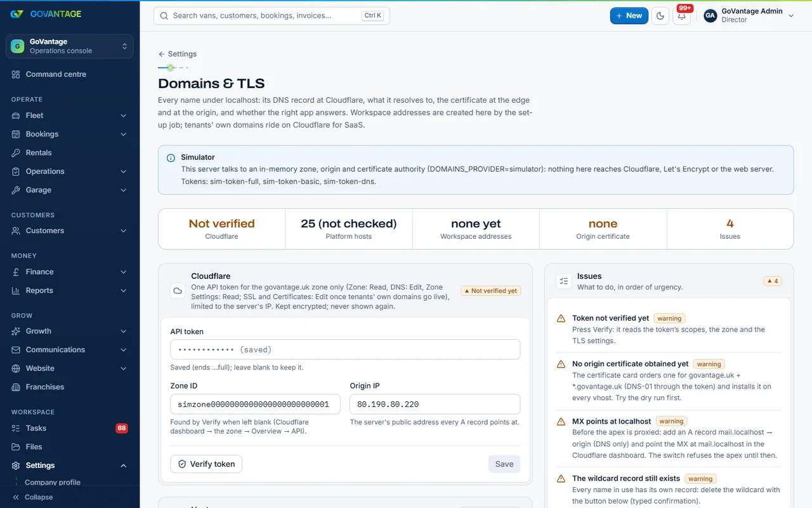Open the Franchises page
This screenshot has width=812, height=508.
click(x=70, y=387)
